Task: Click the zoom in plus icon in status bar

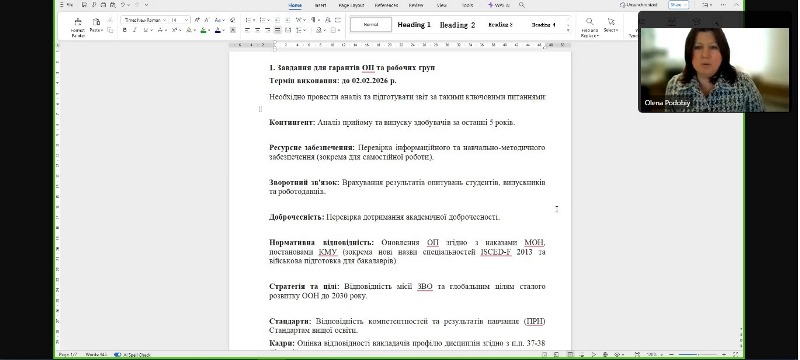Action: (724, 354)
